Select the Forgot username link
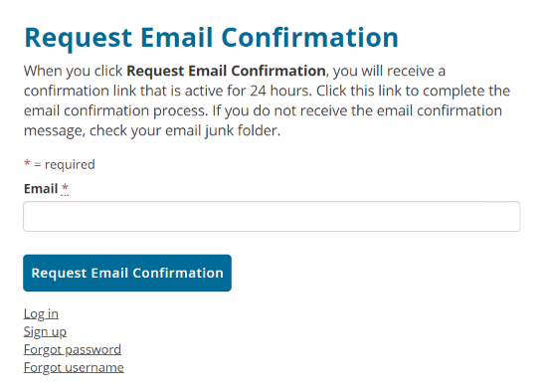This screenshot has height=392, width=544. (x=74, y=367)
